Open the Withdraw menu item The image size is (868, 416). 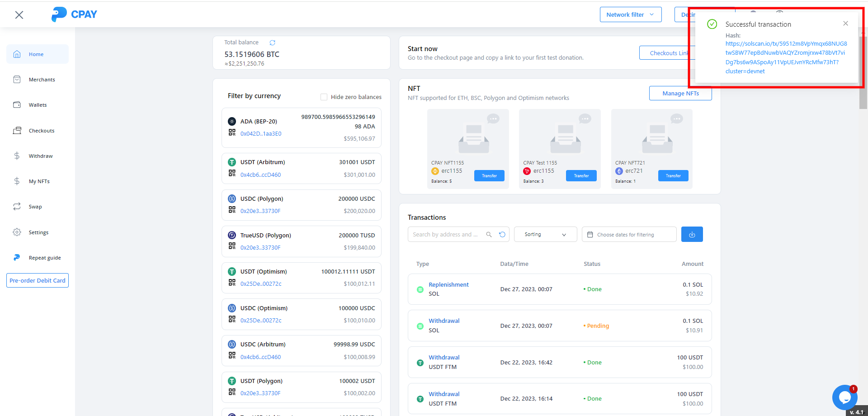(x=41, y=156)
